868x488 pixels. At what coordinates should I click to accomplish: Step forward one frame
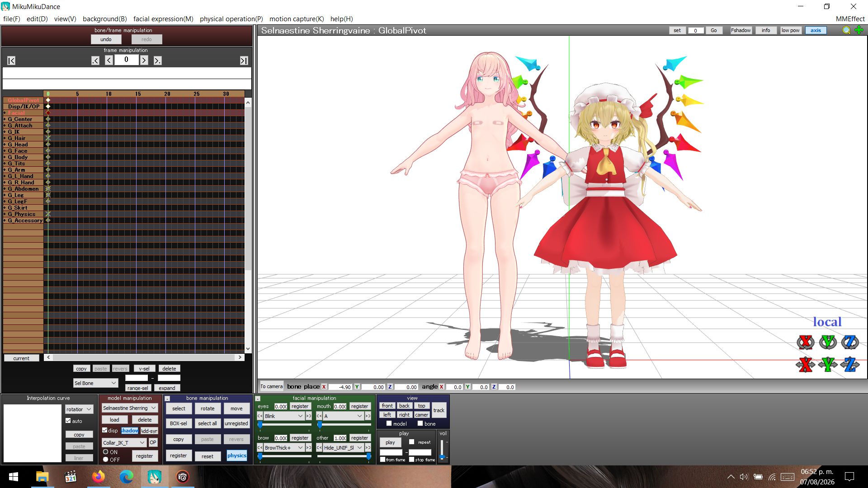point(144,61)
